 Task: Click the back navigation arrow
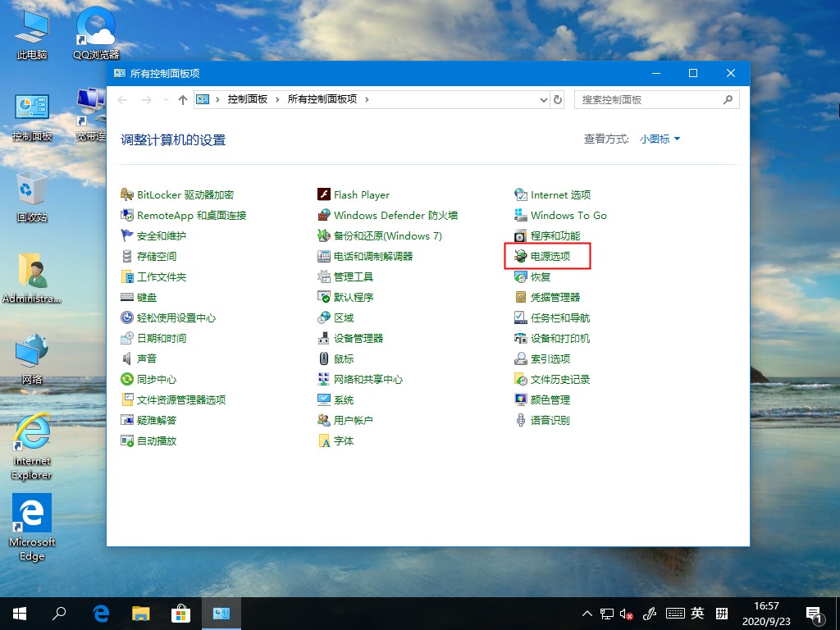click(121, 99)
